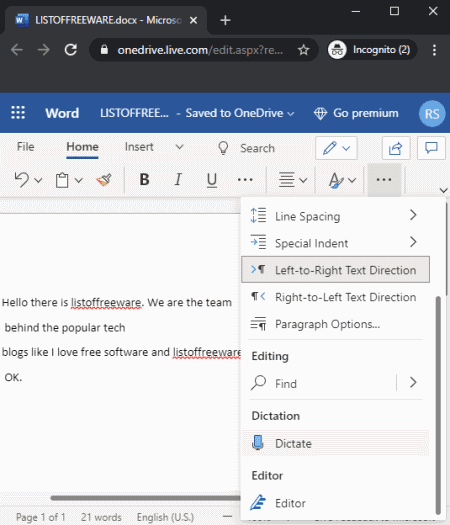Open Chrome three-dot menu
This screenshot has height=525, width=450.
click(x=434, y=50)
